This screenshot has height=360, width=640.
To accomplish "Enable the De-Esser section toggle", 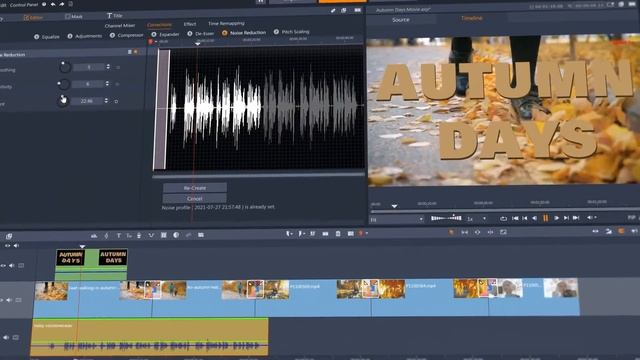I will tap(190, 34).
